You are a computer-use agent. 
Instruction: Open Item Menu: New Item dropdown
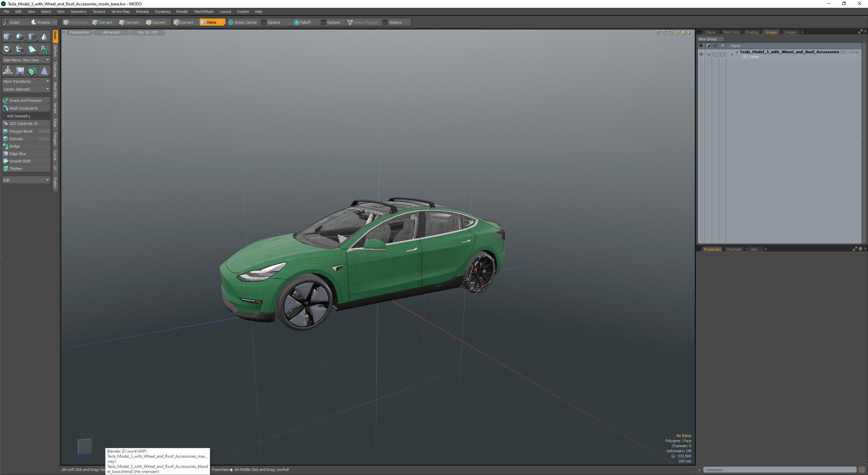pyautogui.click(x=26, y=60)
